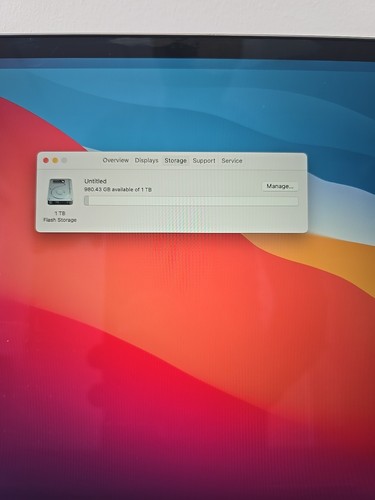Screen dimensions: 375x500
Task: Click the used segment of the storage bar
Action: coord(87,201)
